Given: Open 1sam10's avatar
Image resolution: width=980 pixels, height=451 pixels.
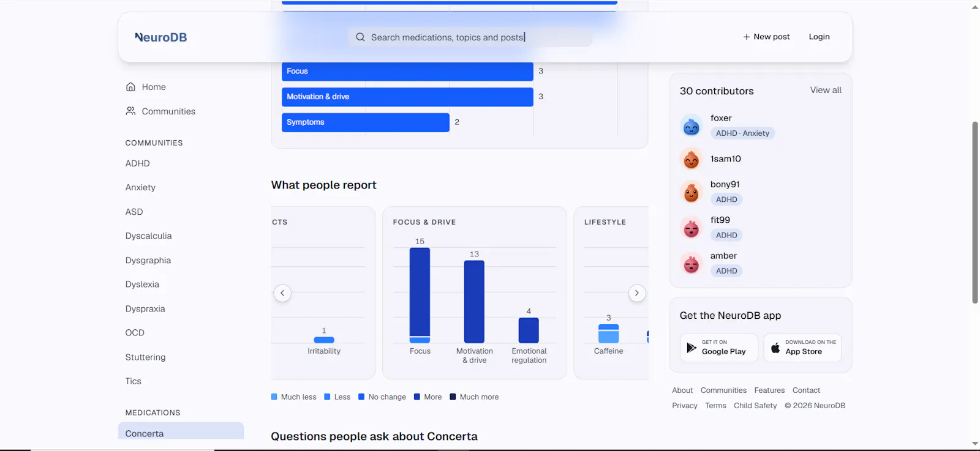Looking at the screenshot, I should tap(692, 159).
